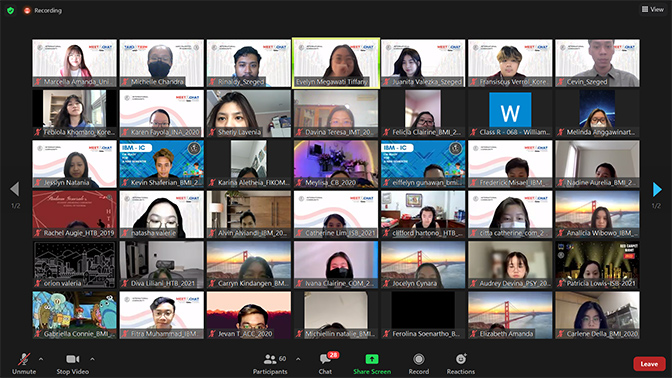Click muted mic icon on Catherine Lim tile
The width and height of the screenshot is (672, 378).
pyautogui.click(x=300, y=233)
